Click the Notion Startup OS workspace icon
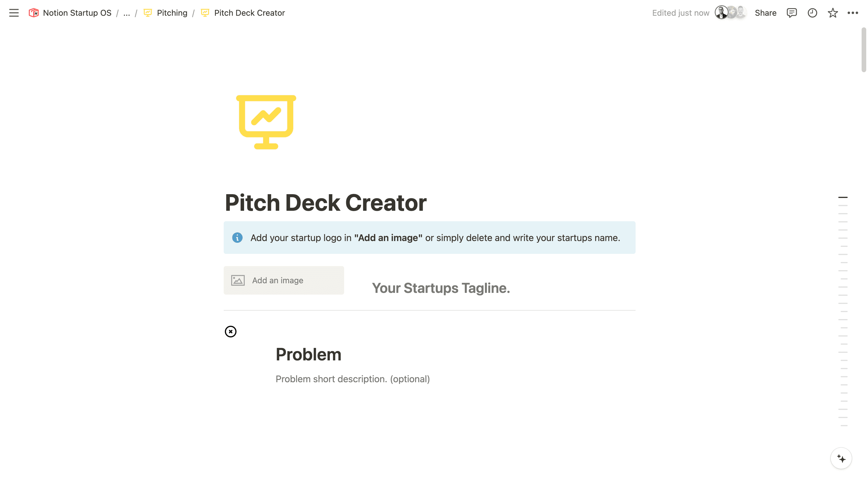This screenshot has width=868, height=485. coord(34,13)
